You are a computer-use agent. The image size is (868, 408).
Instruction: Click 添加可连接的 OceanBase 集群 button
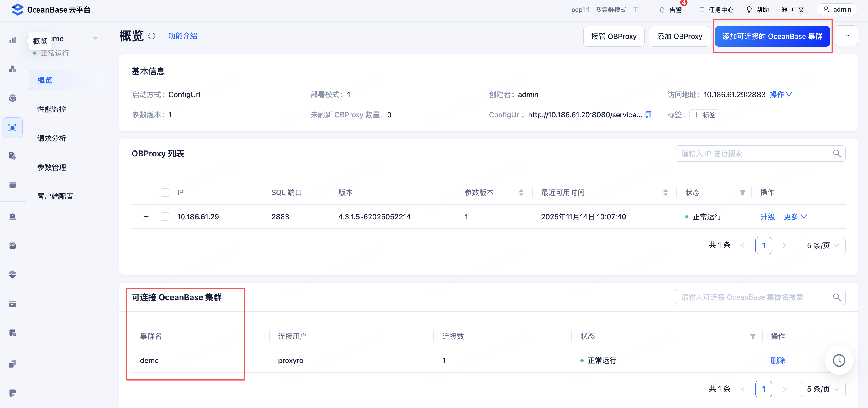(x=772, y=36)
